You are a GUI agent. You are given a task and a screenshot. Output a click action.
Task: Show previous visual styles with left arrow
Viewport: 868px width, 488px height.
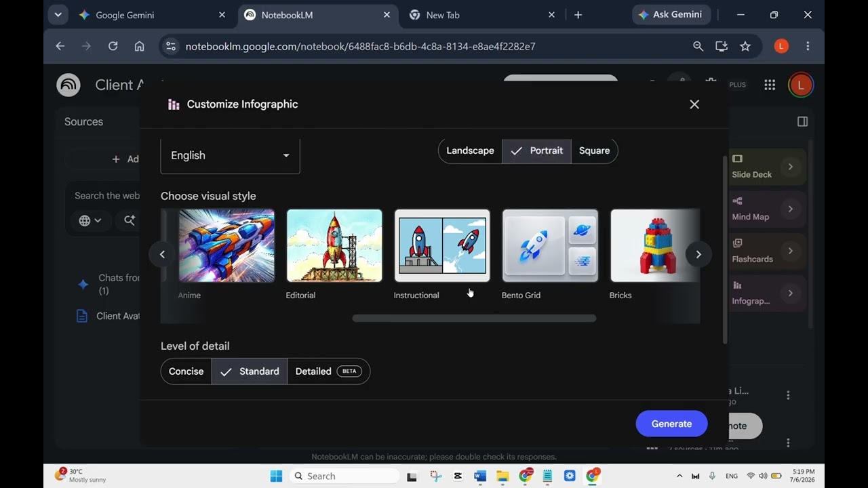click(162, 254)
